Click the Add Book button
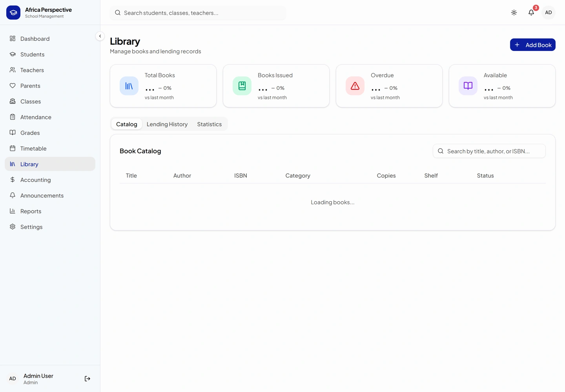This screenshot has width=565, height=392. [533, 45]
